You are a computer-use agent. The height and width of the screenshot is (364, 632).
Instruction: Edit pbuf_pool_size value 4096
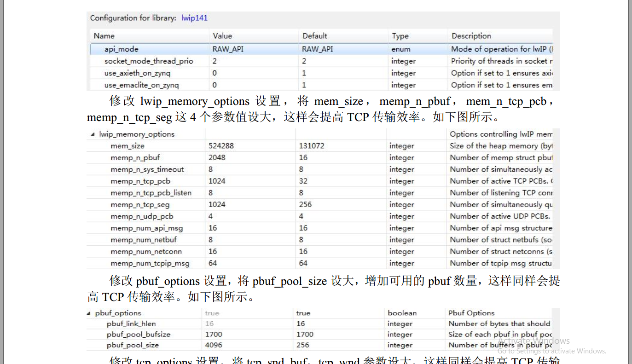pos(214,345)
